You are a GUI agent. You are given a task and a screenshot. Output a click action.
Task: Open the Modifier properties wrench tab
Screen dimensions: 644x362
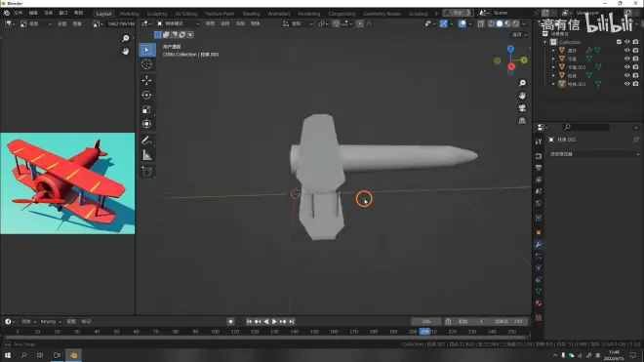(x=539, y=245)
